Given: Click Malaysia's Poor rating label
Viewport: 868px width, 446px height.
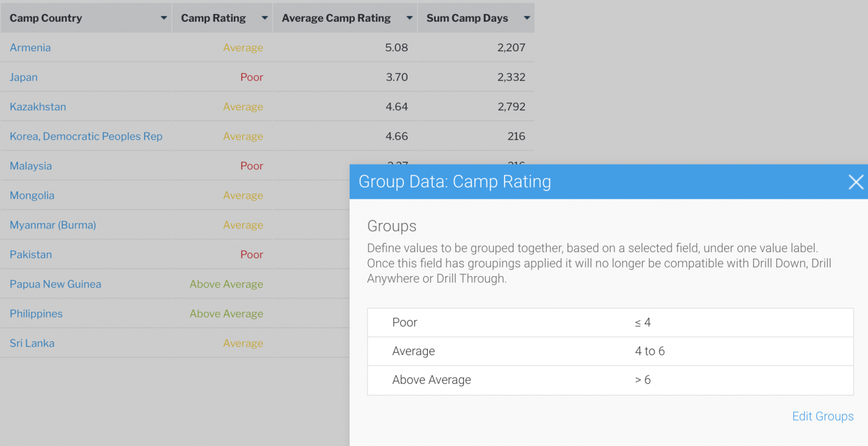Looking at the screenshot, I should point(251,166).
